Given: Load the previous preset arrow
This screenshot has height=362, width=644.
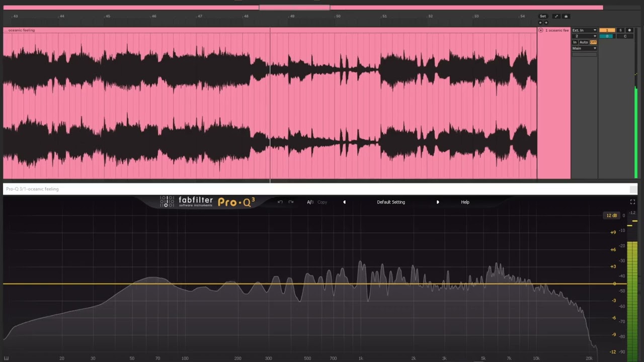Looking at the screenshot, I should point(344,202).
